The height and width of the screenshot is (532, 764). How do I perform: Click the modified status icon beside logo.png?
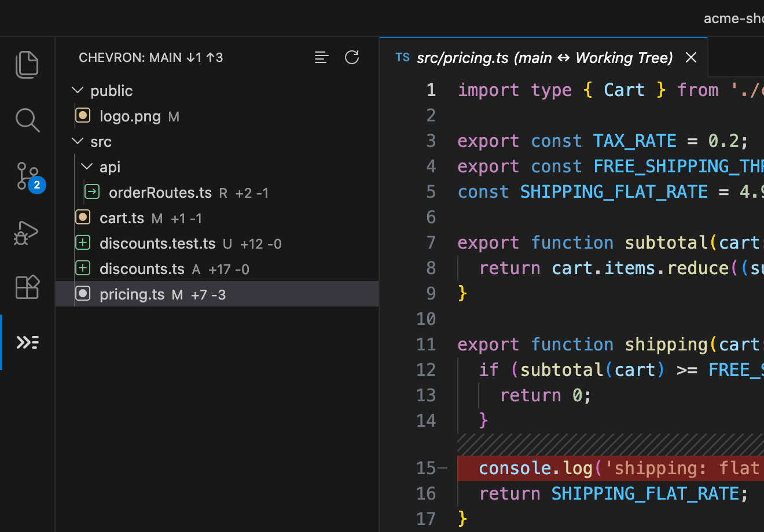[x=83, y=116]
